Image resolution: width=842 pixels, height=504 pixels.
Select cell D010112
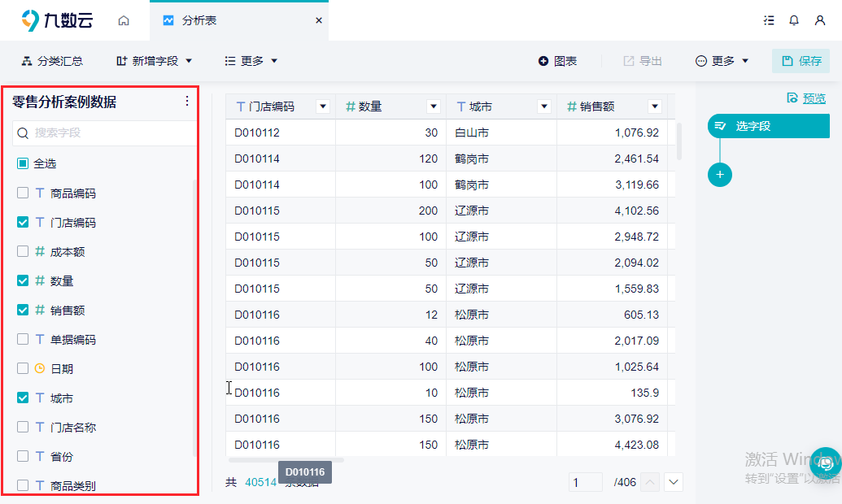coord(281,133)
